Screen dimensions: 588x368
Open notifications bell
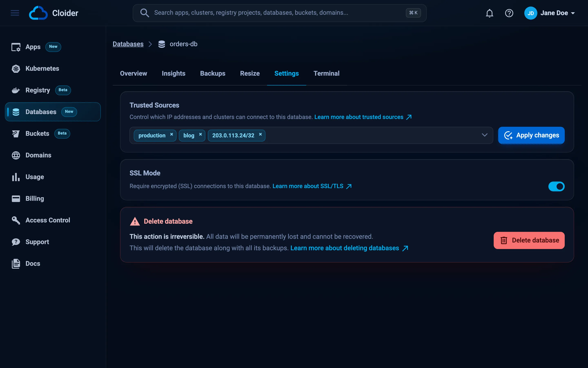pos(489,13)
